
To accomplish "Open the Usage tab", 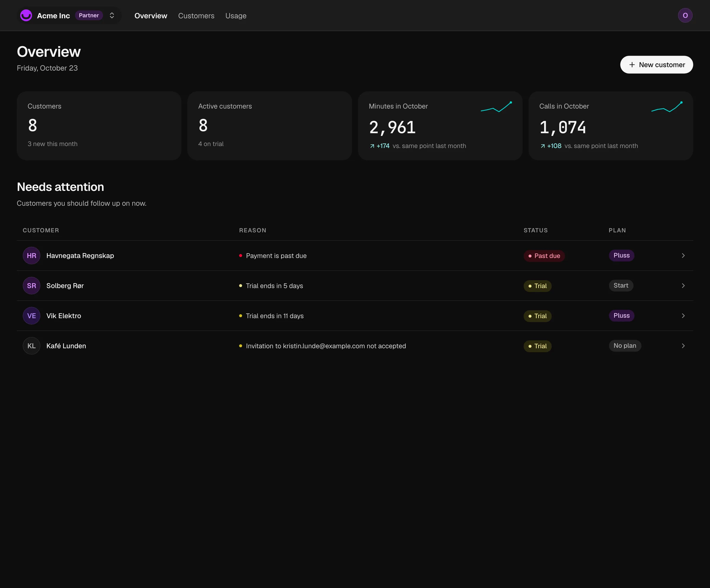I will [236, 16].
